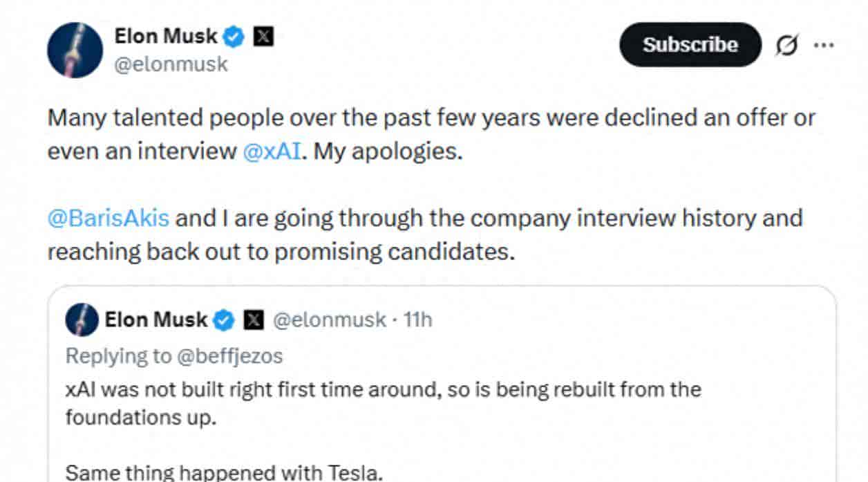Select Elon Musk name in quoted post

[156, 319]
